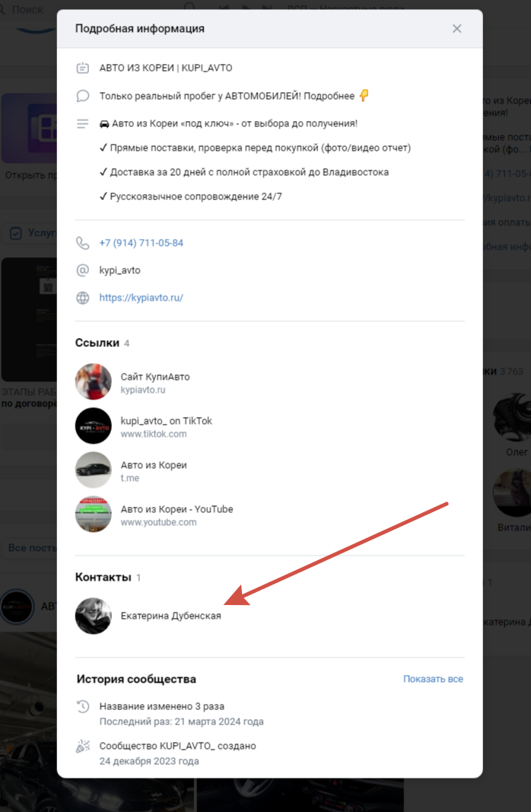This screenshot has width=531, height=812.
Task: Click the phone icon beside the number
Action: pos(83,244)
